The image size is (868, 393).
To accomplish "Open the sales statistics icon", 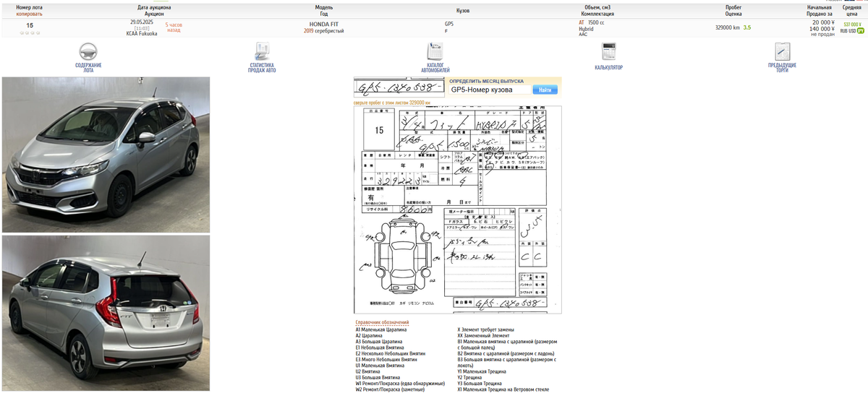I will click(x=261, y=52).
